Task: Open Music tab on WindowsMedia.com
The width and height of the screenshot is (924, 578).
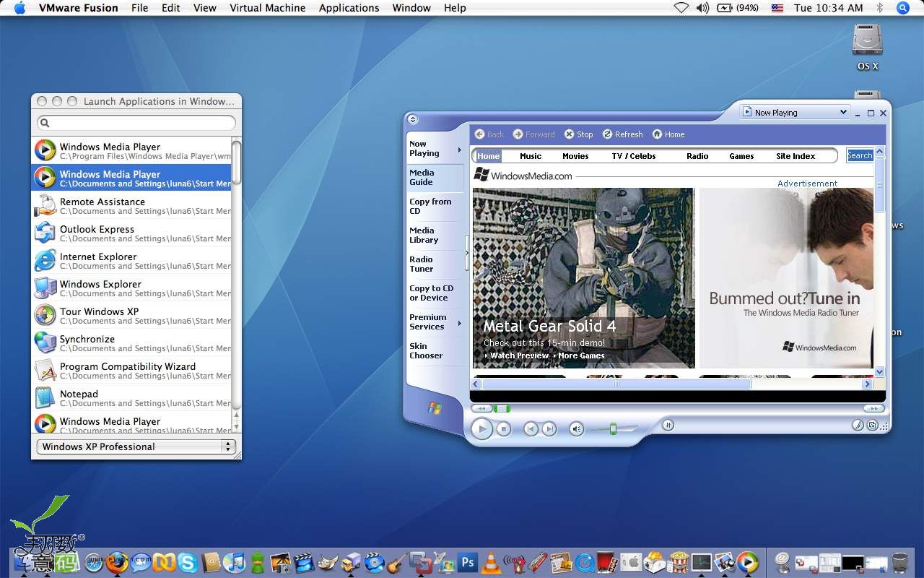Action: 531,156
